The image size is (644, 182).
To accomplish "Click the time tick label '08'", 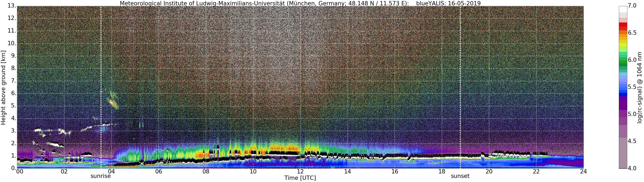I will coord(206,172).
